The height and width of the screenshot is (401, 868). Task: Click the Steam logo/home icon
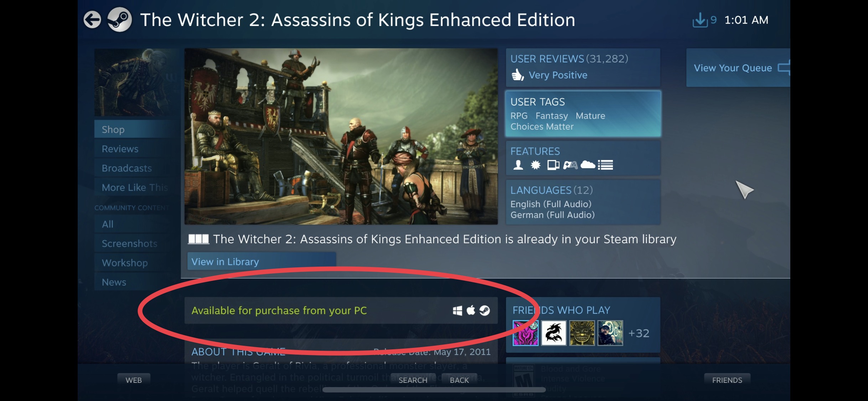[118, 20]
